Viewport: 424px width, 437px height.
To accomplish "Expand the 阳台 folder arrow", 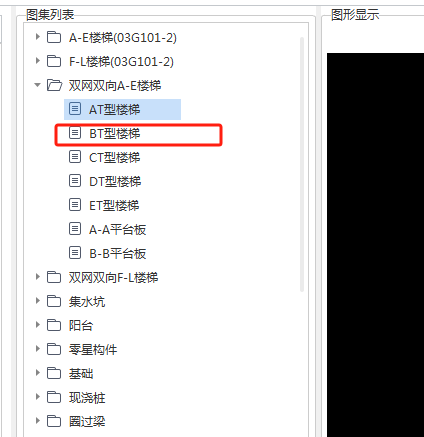I will point(38,325).
